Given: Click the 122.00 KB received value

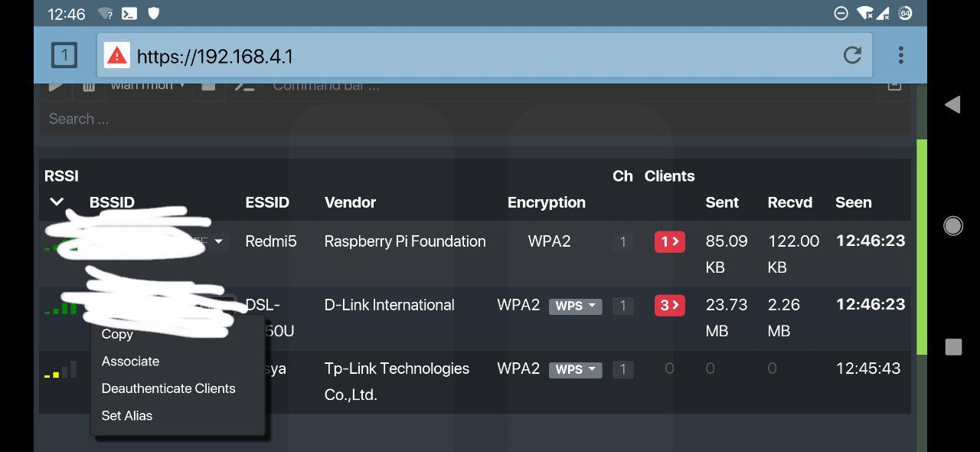Looking at the screenshot, I should [794, 254].
